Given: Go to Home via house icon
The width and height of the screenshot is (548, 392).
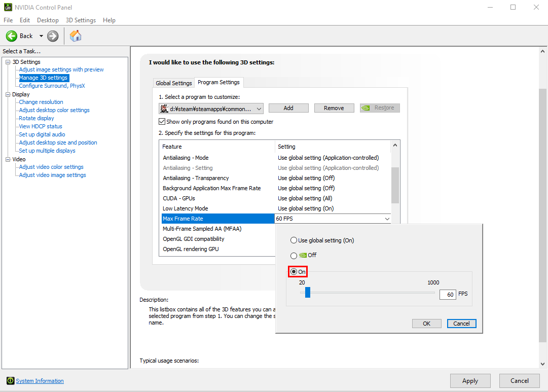Looking at the screenshot, I should click(76, 35).
